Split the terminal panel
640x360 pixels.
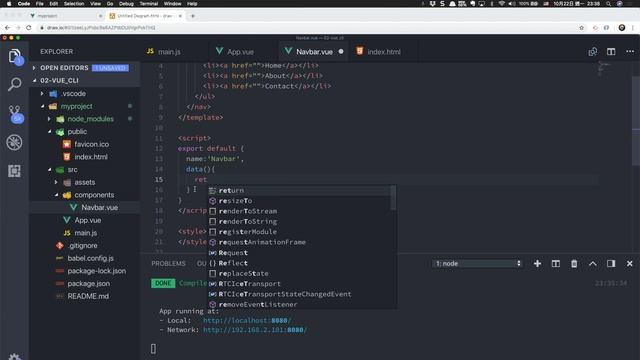click(556, 264)
